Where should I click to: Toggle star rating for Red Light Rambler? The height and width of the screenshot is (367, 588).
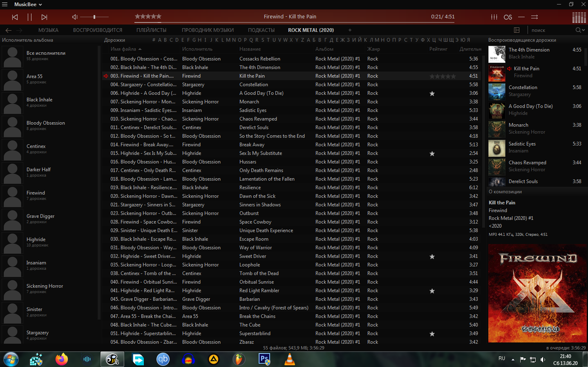click(x=432, y=291)
